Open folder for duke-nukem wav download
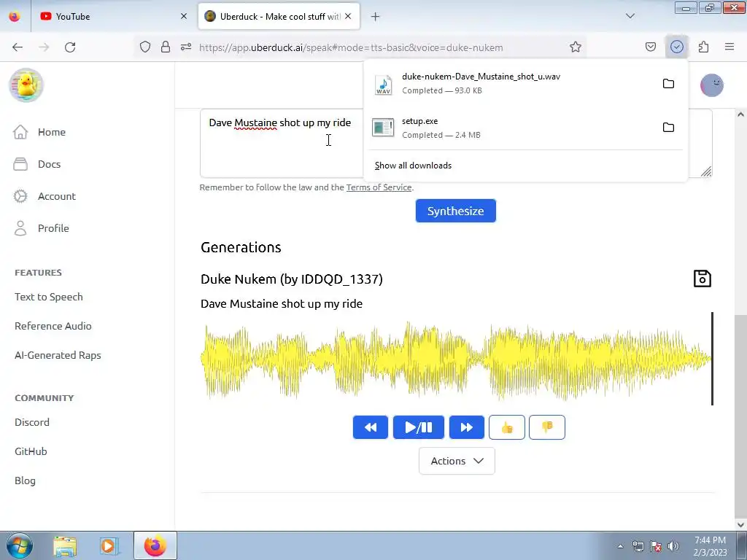Image resolution: width=747 pixels, height=560 pixels. click(668, 83)
